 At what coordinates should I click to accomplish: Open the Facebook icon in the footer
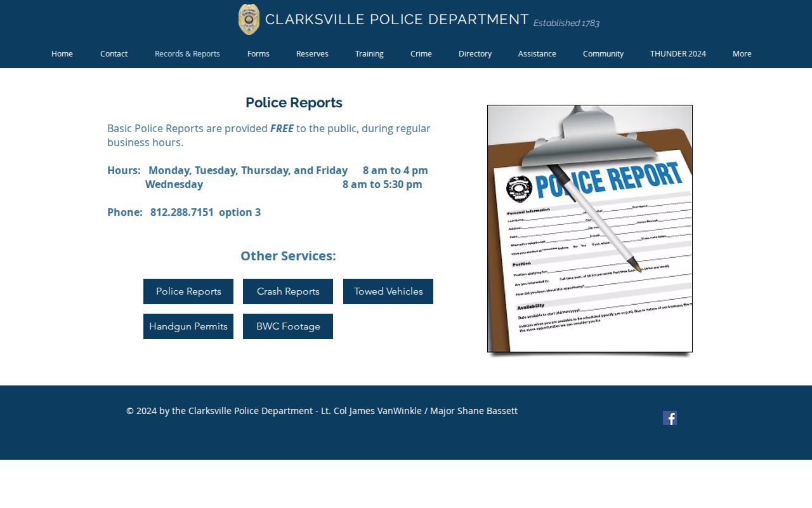(670, 418)
